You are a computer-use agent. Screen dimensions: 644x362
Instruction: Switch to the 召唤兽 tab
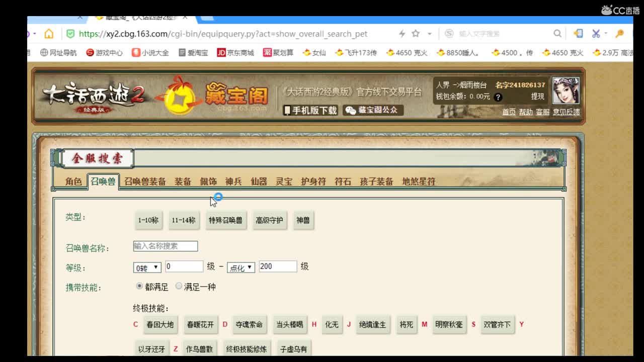coord(103,182)
